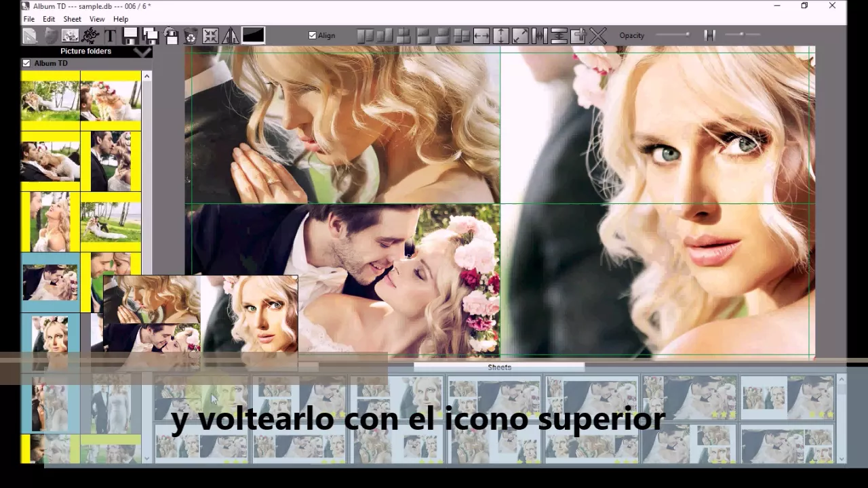Screen dimensions: 868x488
Task: Click picture panel scroll up arrow
Action: pos(146,76)
